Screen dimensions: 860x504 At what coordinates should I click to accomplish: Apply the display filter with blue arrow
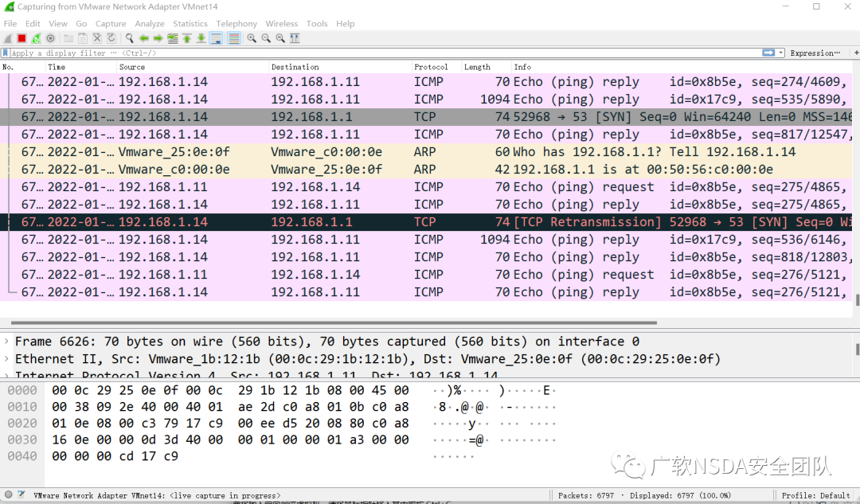[x=768, y=53]
